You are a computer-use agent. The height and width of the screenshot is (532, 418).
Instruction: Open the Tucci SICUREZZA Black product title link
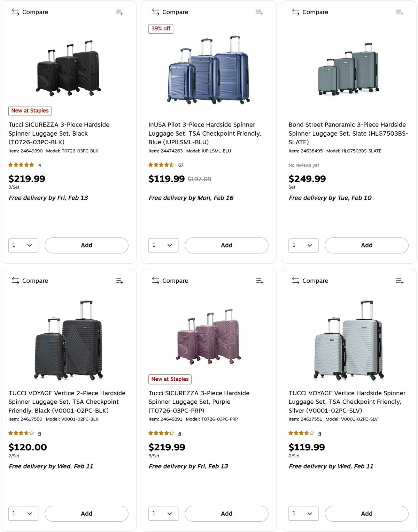pyautogui.click(x=59, y=133)
